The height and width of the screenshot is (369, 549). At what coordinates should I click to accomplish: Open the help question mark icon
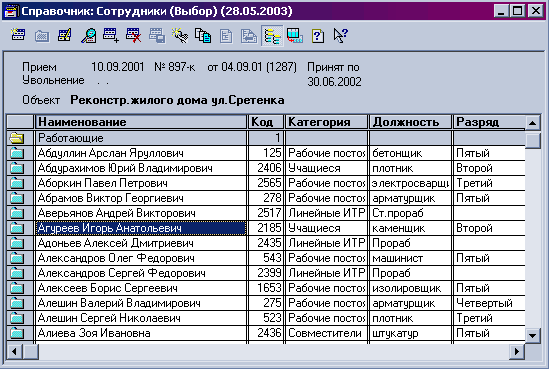(318, 36)
